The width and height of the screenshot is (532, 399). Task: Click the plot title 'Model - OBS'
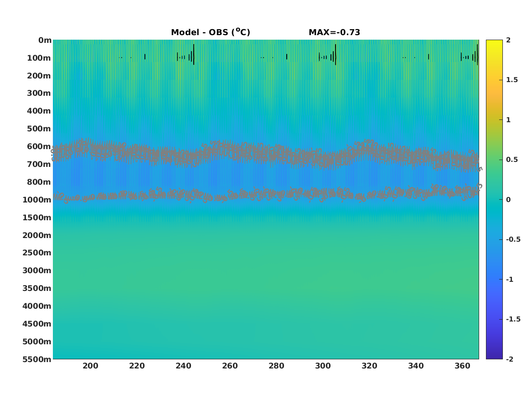coord(210,32)
